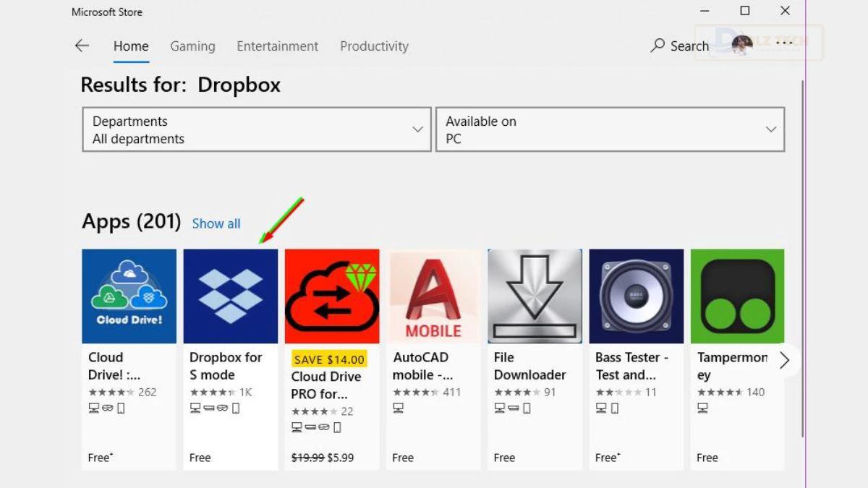Screen dimensions: 868x488
Task: Click the Cloud Drive PRO rating 22
Action: (322, 411)
